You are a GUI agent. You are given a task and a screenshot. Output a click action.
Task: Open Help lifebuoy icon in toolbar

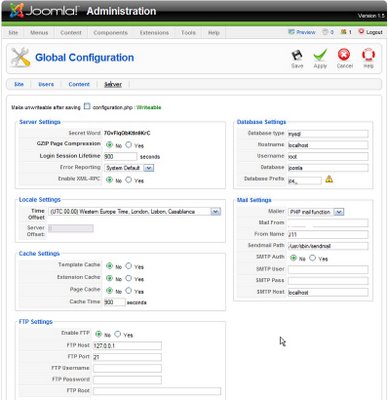(368, 55)
